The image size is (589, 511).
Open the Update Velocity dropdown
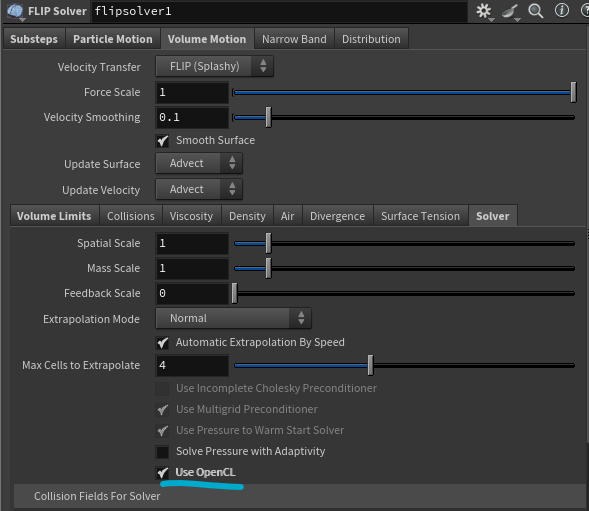pyautogui.click(x=199, y=189)
